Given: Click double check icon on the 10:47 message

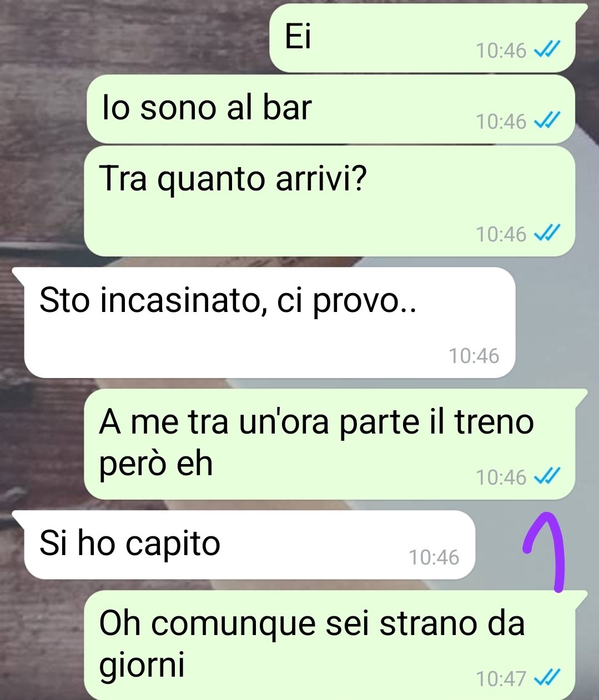Looking at the screenshot, I should 547,678.
